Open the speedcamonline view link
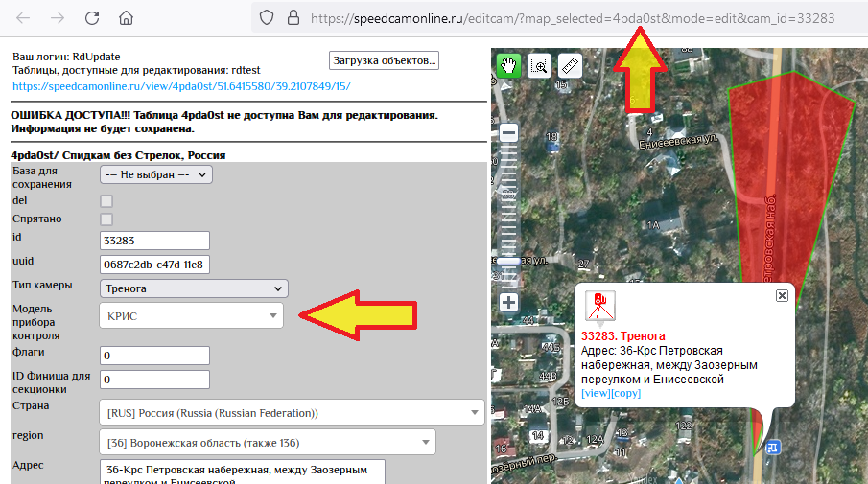 [181, 86]
